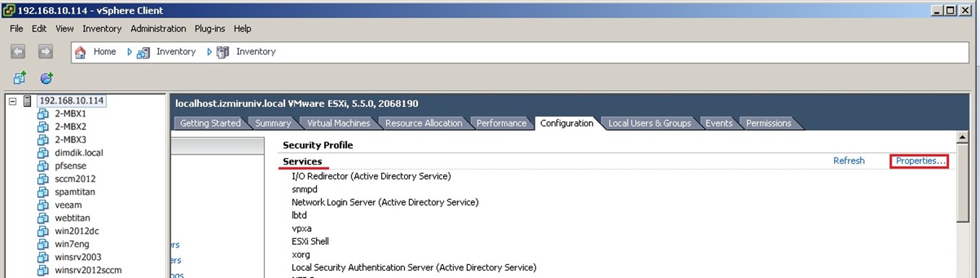Screen dimensions: 980x278
Task: Switch to the Virtual Machines tab
Action: (338, 123)
